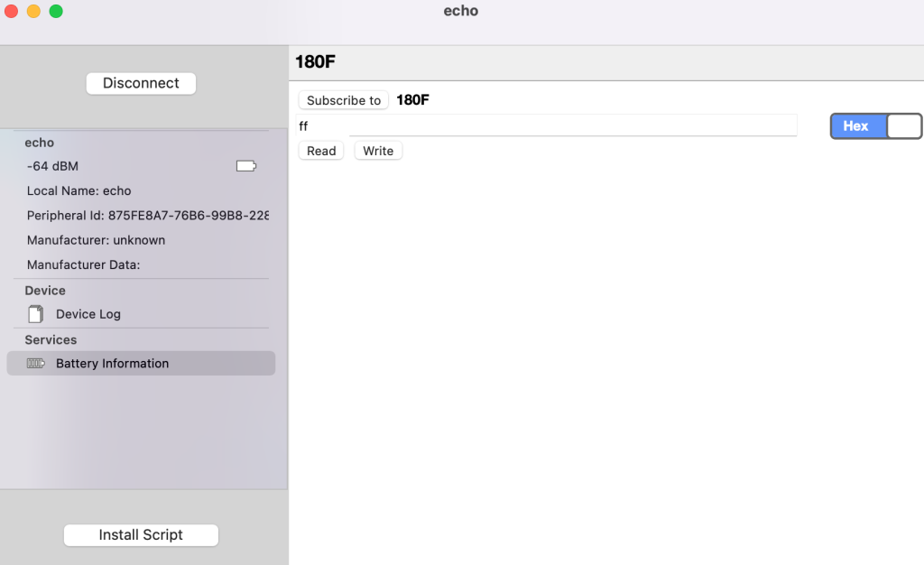Click the -64 dBM signal strength text
The height and width of the screenshot is (565, 924).
click(x=52, y=166)
